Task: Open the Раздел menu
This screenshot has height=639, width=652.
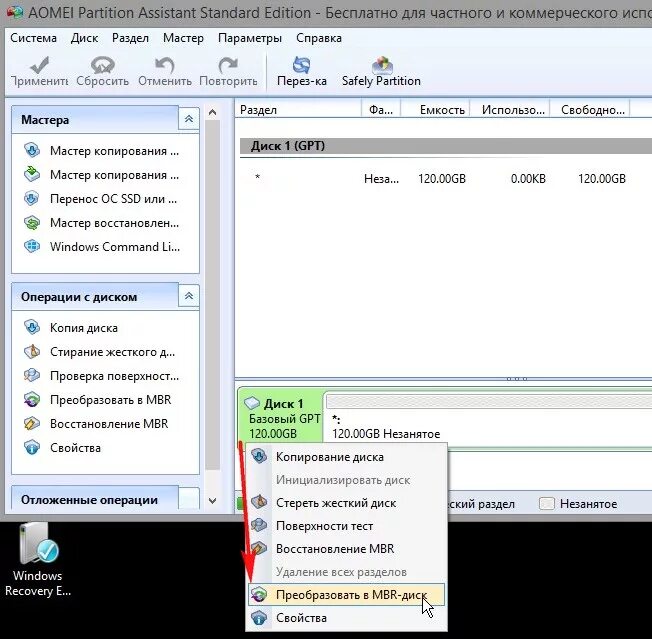Action: click(x=130, y=38)
